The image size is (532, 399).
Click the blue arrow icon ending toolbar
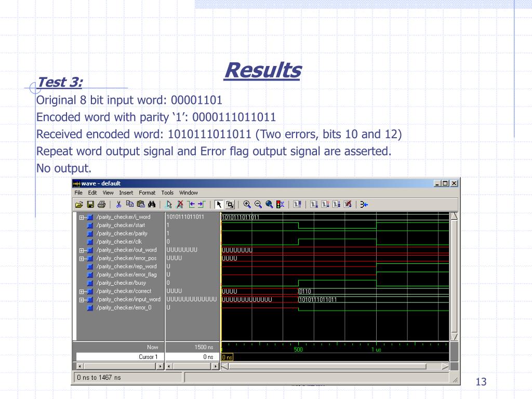coord(364,205)
